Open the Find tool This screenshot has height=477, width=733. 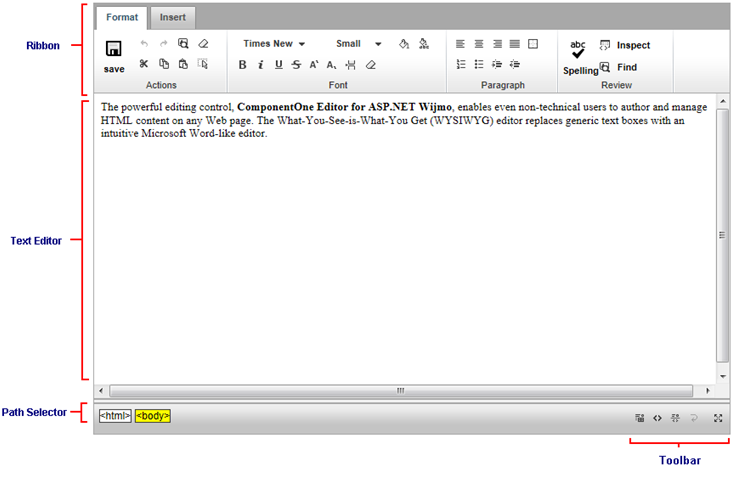coord(618,67)
